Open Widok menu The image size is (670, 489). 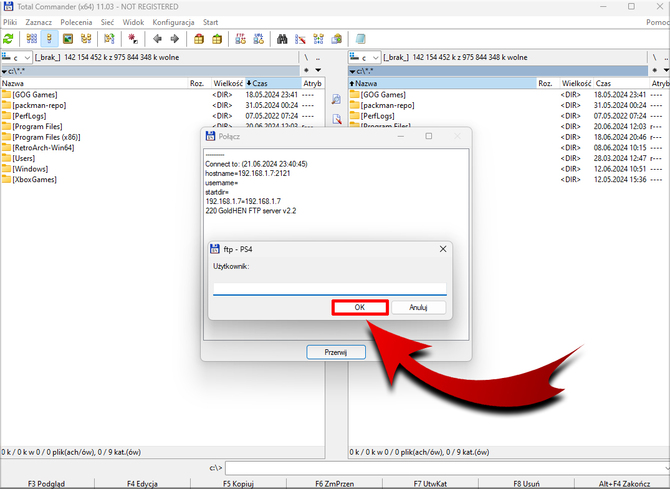(x=133, y=22)
